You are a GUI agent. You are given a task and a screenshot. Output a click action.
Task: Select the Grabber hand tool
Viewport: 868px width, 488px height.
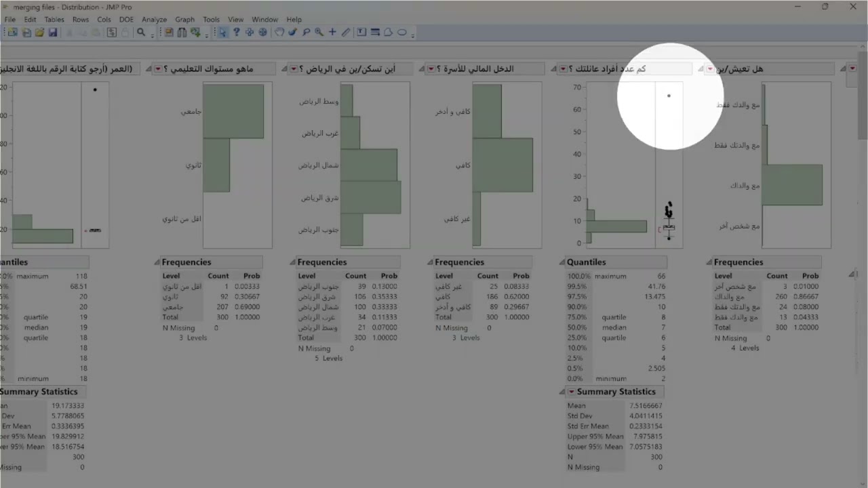pyautogui.click(x=279, y=32)
